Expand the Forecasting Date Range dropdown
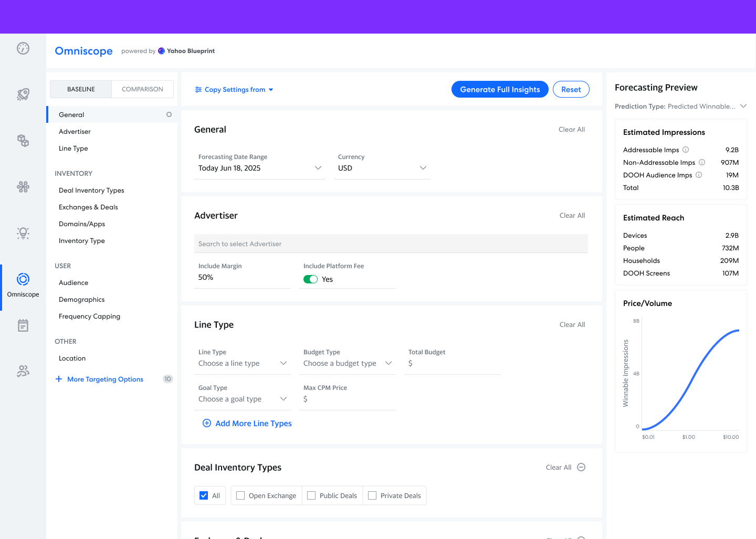 [259, 168]
